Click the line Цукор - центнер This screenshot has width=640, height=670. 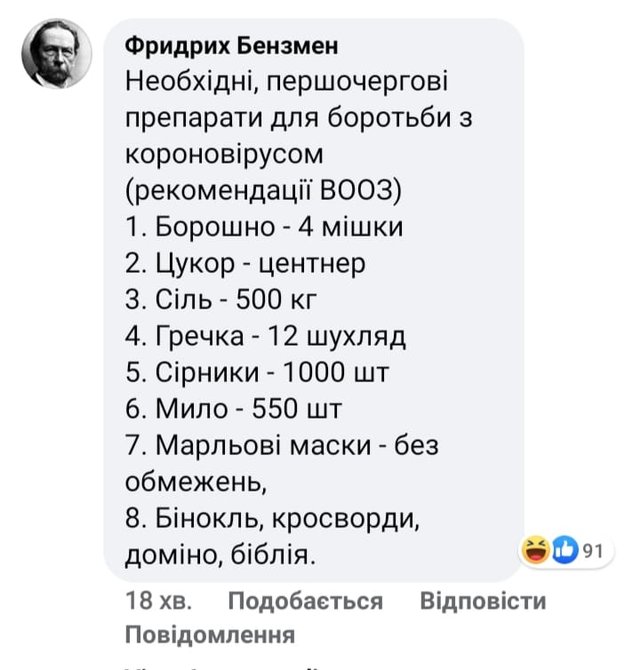click(x=245, y=264)
